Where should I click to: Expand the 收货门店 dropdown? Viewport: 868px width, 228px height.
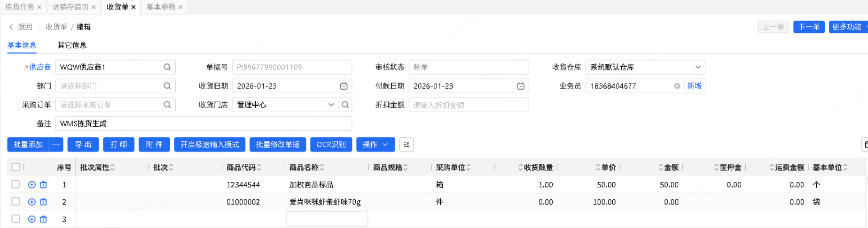[x=331, y=105]
